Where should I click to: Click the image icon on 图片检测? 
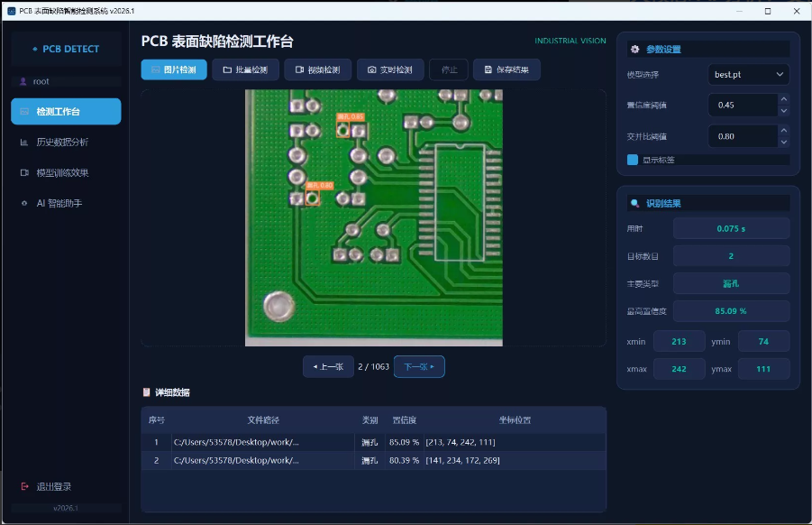tap(155, 69)
